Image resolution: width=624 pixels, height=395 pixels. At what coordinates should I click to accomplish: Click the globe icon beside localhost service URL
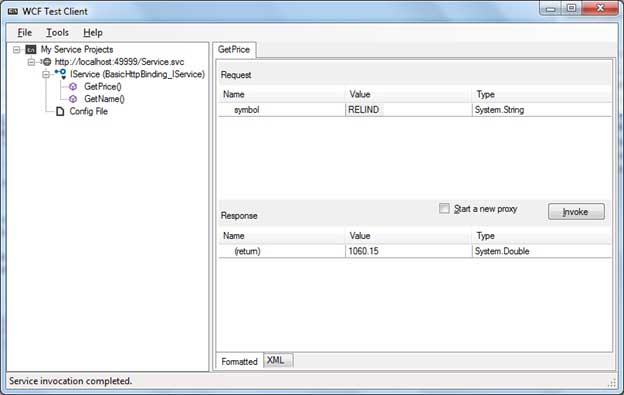(47, 62)
